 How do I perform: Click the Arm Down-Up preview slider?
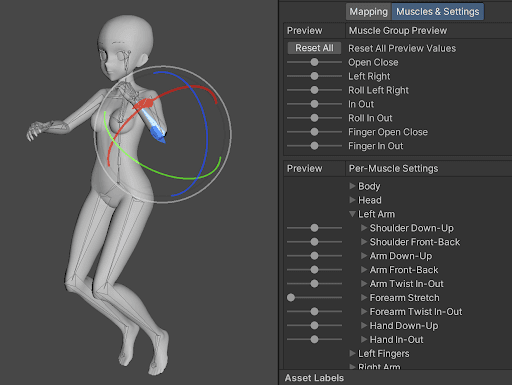pyautogui.click(x=314, y=256)
